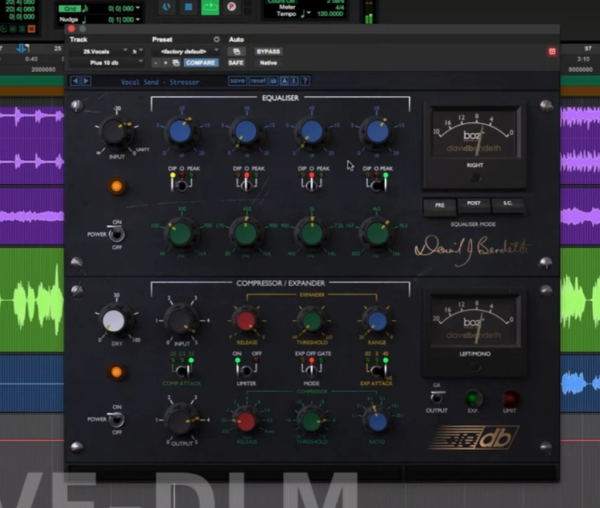Click the record button in Pro Tools transport
The height and width of the screenshot is (508, 600).
(x=231, y=7)
